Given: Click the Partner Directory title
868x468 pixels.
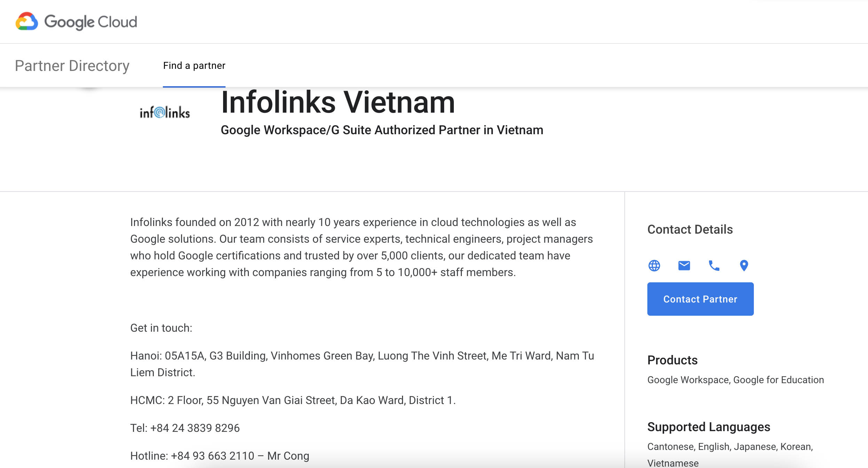Looking at the screenshot, I should pos(72,66).
